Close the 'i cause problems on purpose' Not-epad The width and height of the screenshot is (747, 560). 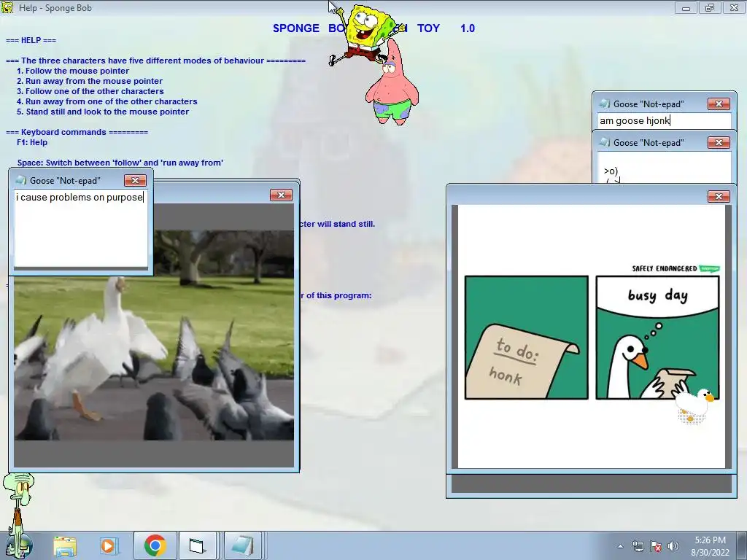coord(135,181)
